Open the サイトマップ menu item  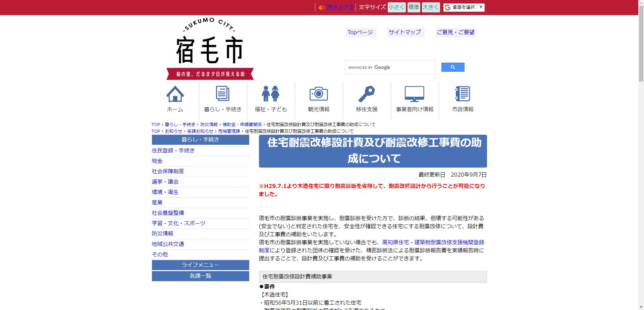point(405,33)
